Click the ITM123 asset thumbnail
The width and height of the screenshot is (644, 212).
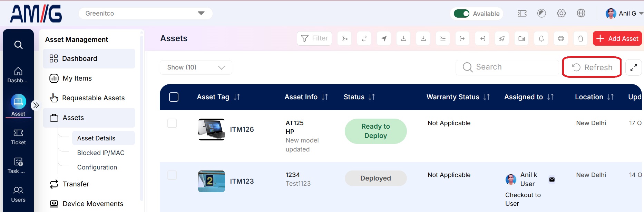pos(212,181)
